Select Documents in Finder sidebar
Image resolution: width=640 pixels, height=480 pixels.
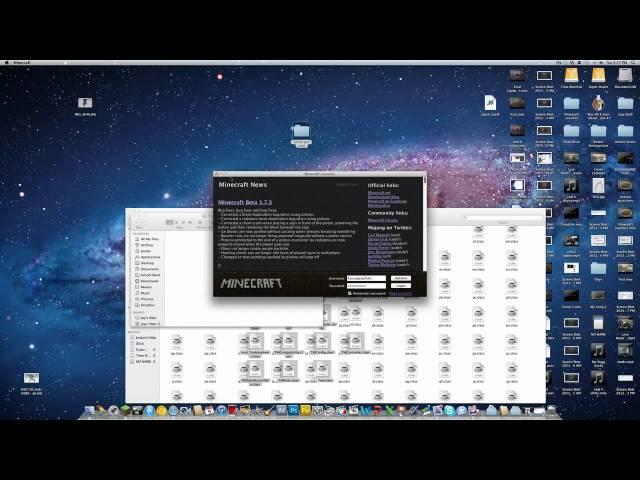tap(147, 269)
